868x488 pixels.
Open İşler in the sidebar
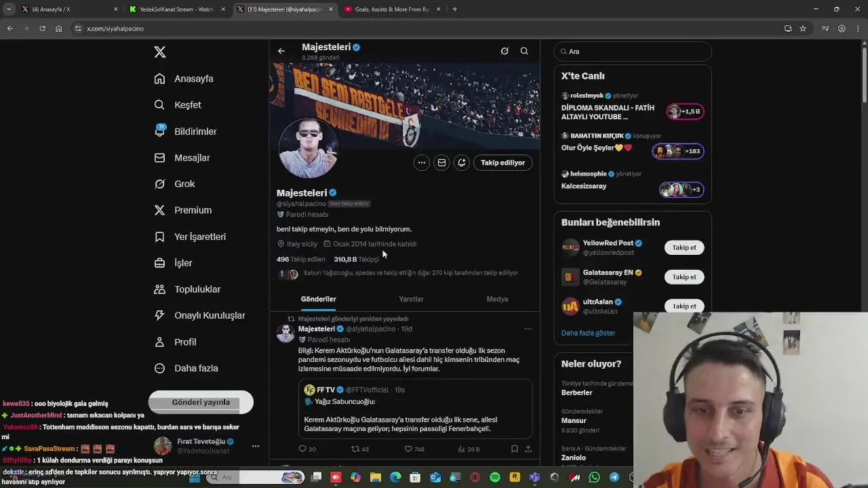[173, 263]
